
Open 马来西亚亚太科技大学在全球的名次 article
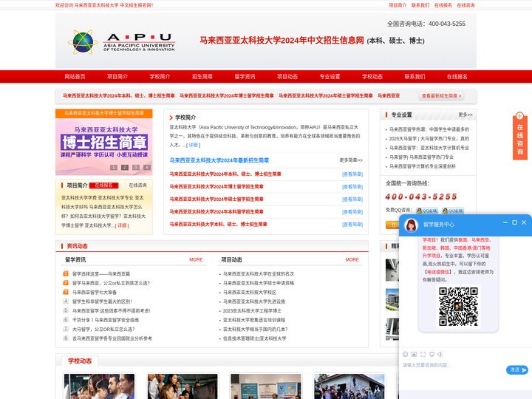point(259,274)
